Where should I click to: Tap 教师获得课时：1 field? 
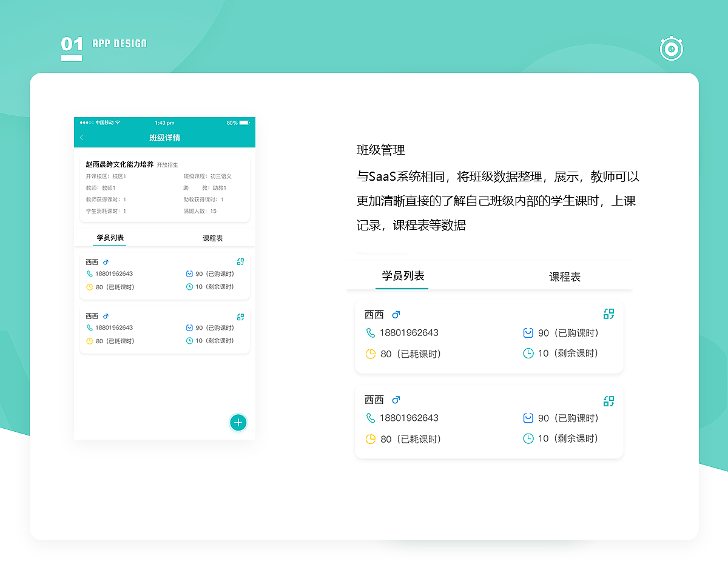coord(106,200)
